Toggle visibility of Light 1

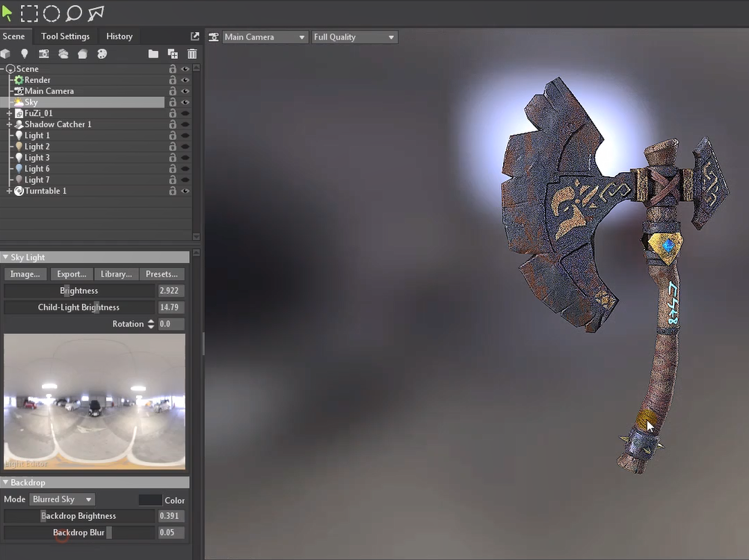(x=185, y=135)
